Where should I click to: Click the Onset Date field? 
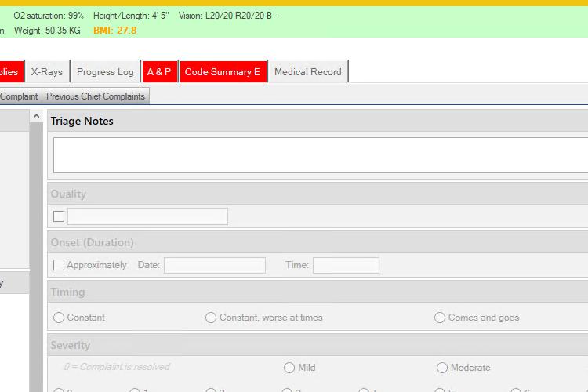click(215, 265)
